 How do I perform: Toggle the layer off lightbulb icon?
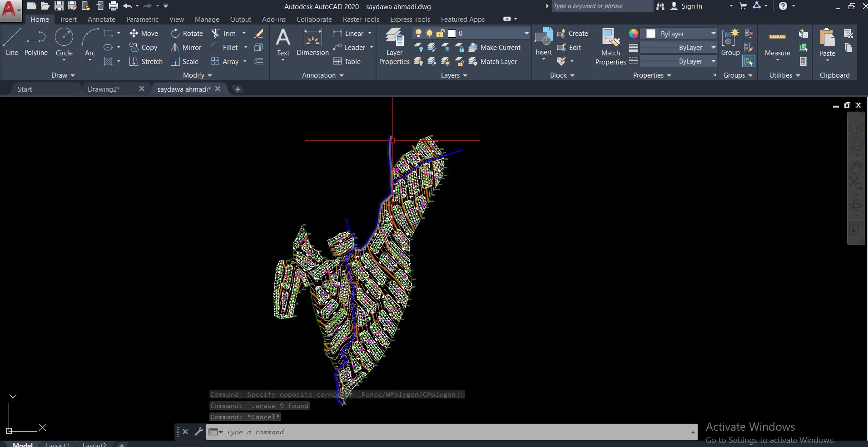[418, 33]
